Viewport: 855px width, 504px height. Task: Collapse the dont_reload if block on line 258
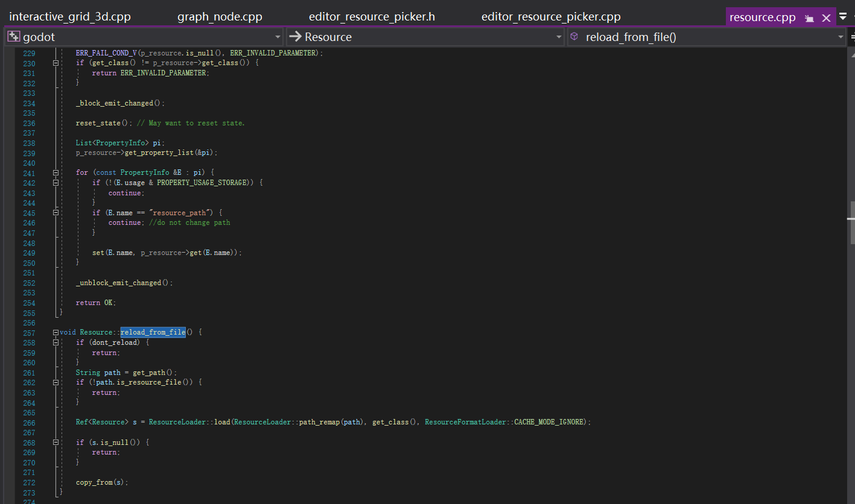56,342
